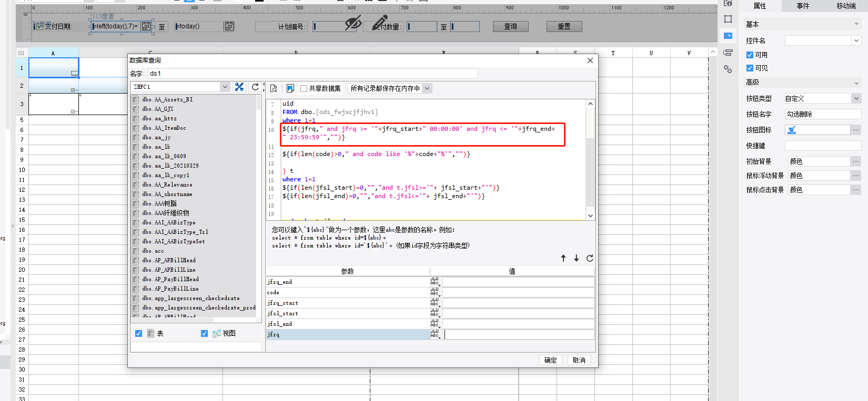Image resolution: width=868 pixels, height=401 pixels.
Task: Toggle the checkbox widget before 交付日期
Action: click(x=39, y=26)
